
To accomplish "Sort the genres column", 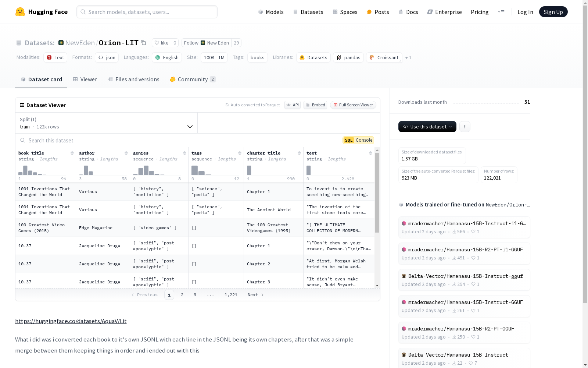I will [x=184, y=153].
